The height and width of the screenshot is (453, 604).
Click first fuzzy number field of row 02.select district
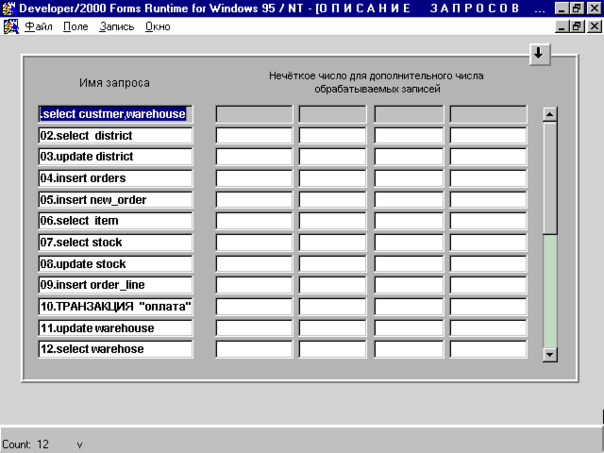click(254, 136)
